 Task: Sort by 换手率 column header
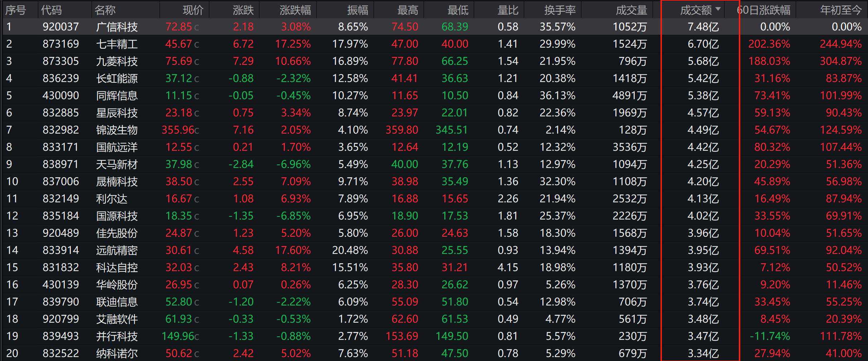[x=560, y=10]
